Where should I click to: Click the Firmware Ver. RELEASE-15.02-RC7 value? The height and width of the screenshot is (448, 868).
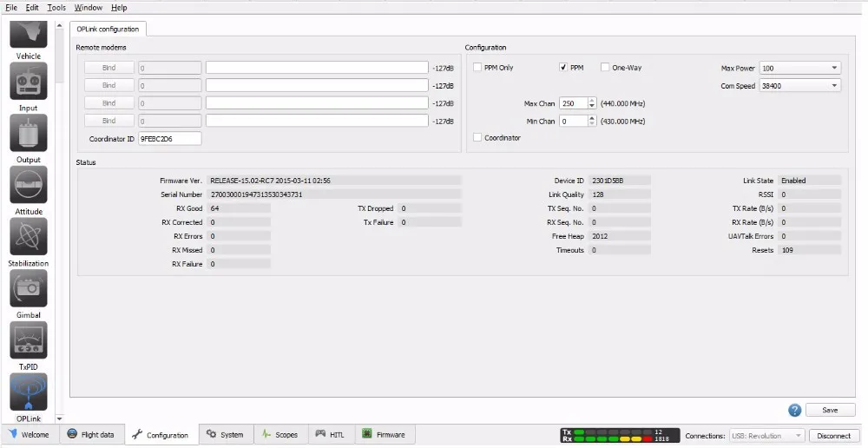[334, 181]
